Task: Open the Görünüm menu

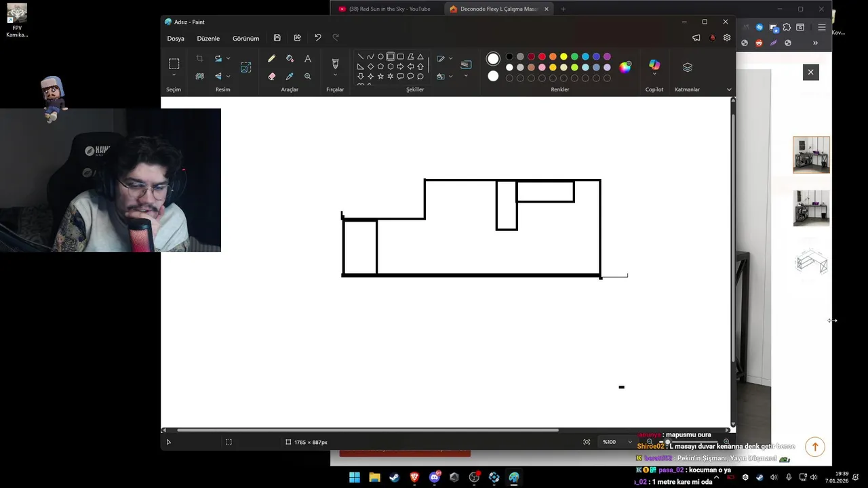Action: 245,38
